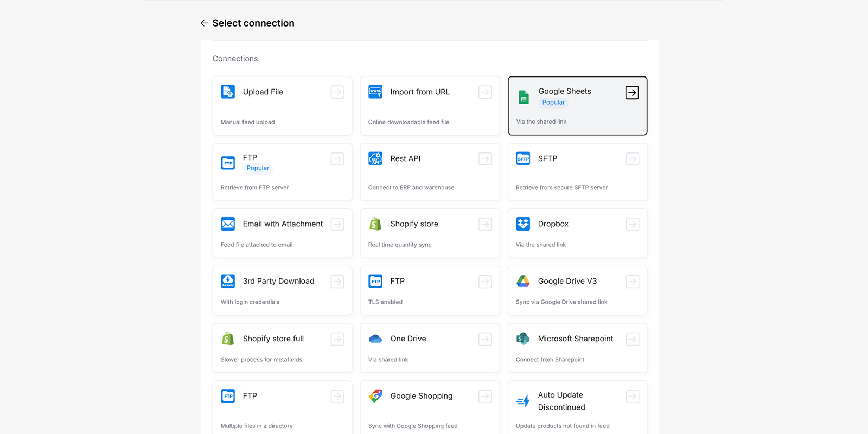Viewport: 868px width, 434px height.
Task: Click the green Google Sheets icon
Action: click(524, 97)
